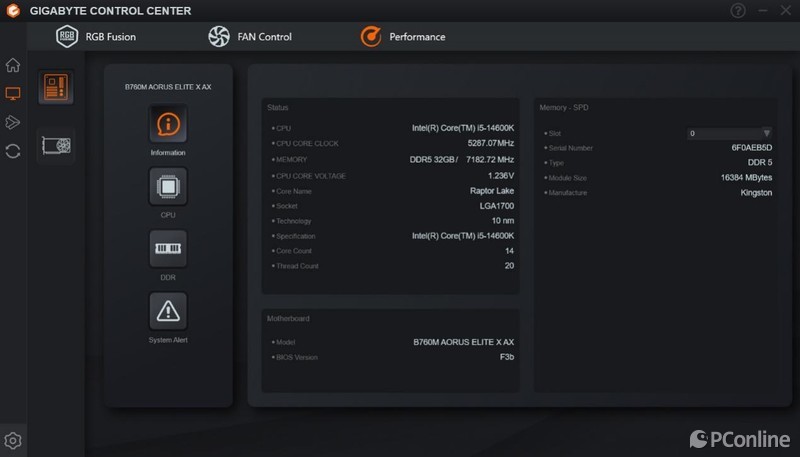Click the Motherboard section heading
Screen dimensions: 800x457
(288, 318)
